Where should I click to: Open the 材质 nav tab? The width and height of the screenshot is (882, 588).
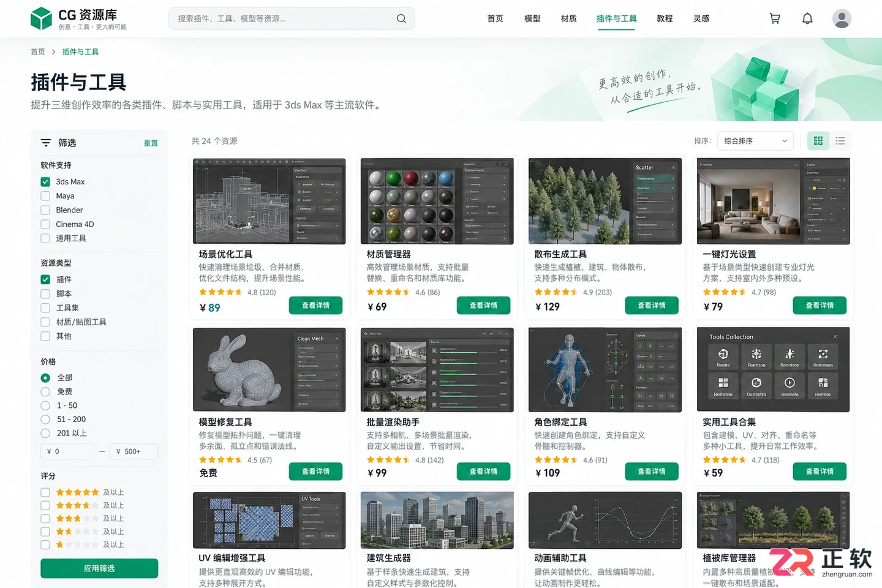pyautogui.click(x=569, y=18)
